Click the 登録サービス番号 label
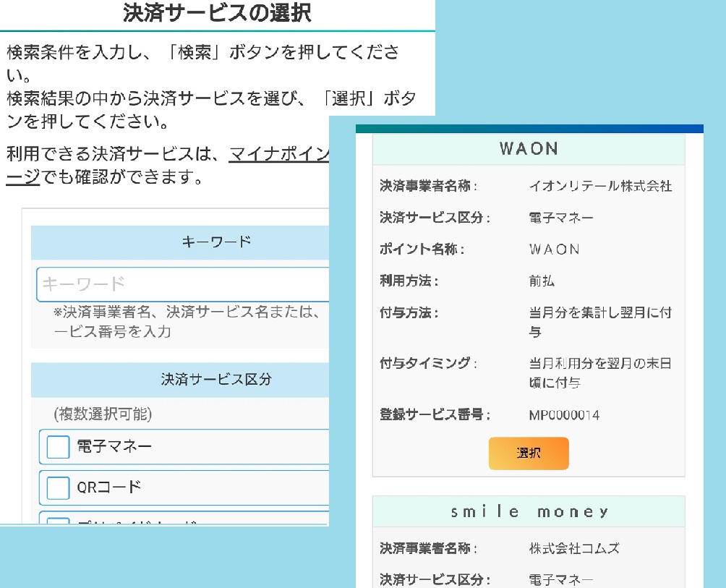This screenshot has width=726, height=588. point(435,415)
